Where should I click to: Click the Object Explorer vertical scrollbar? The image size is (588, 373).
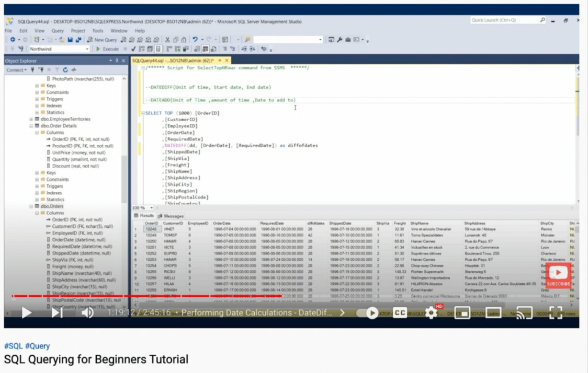[125, 192]
